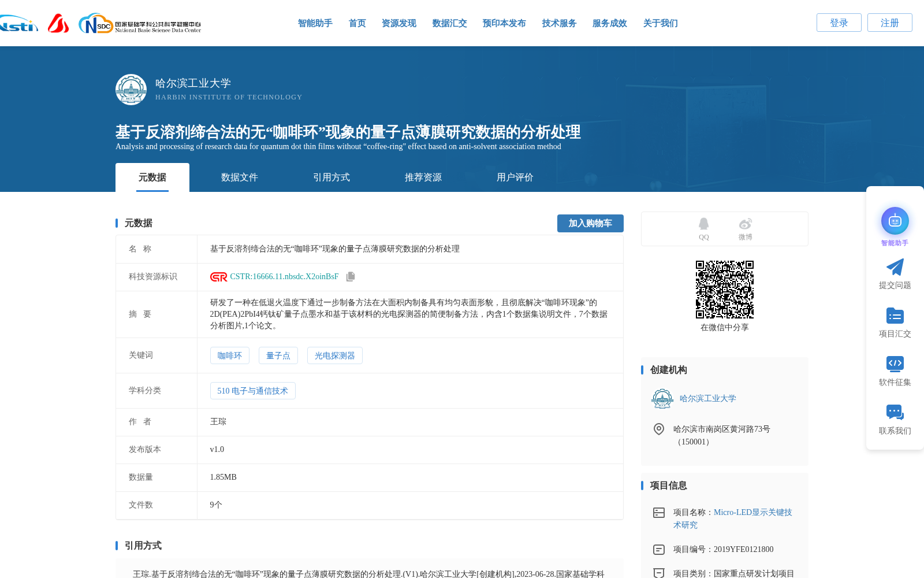Open the 哈尔滨工业大学 institution link
924x578 pixels.
(x=708, y=398)
